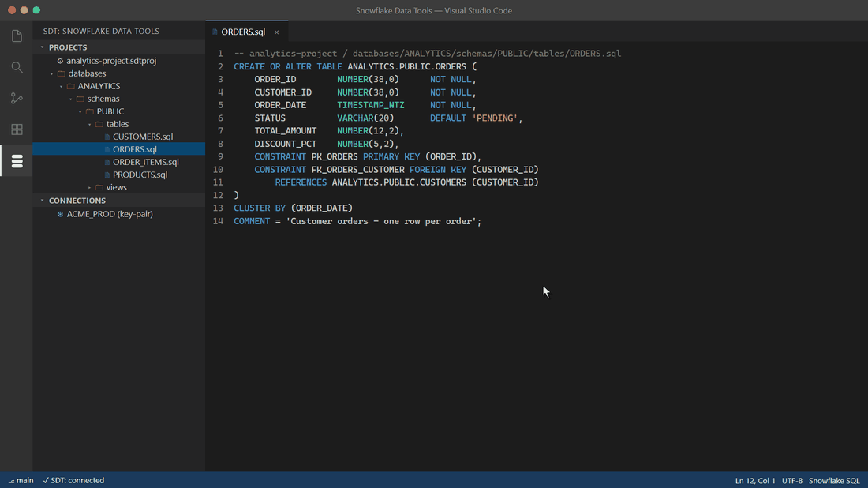Click the PK_ORDERS constraint name
Image resolution: width=868 pixels, height=488 pixels.
click(x=335, y=157)
